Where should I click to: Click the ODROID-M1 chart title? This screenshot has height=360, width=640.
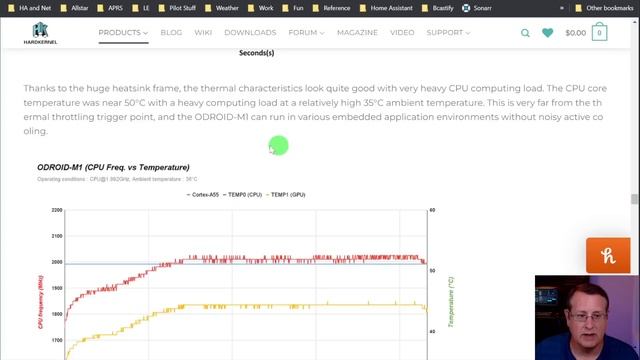pos(113,167)
